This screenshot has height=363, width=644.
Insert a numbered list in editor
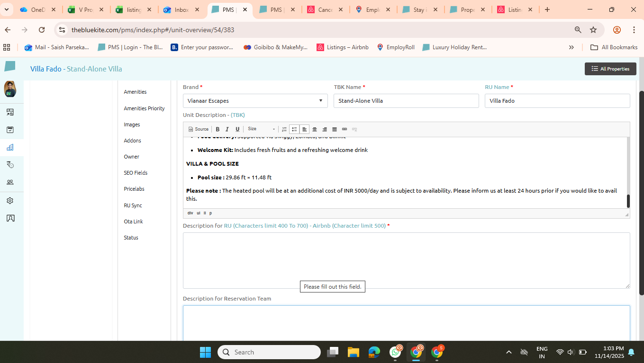(284, 129)
